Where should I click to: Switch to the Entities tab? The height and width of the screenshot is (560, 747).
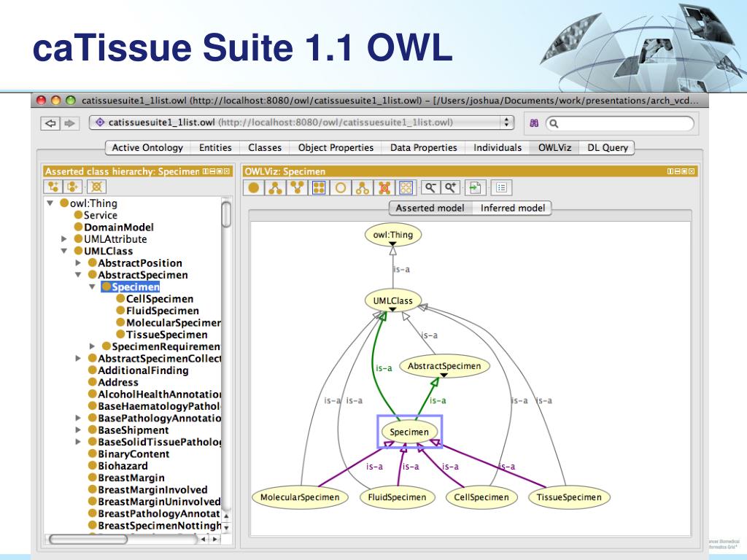(x=215, y=147)
